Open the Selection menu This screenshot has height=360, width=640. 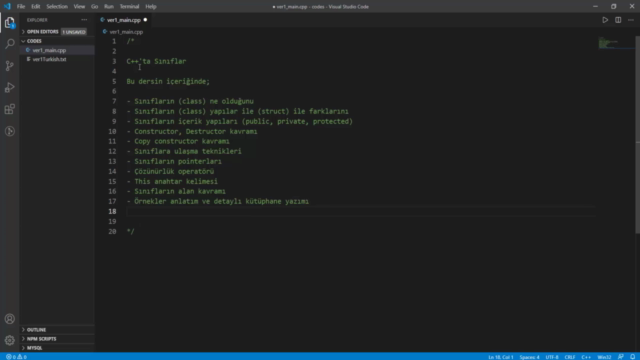(57, 7)
